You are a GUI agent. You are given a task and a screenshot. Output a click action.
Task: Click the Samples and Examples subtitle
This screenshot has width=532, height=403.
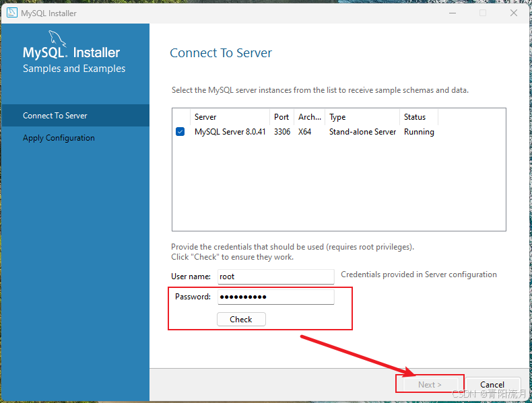click(74, 69)
